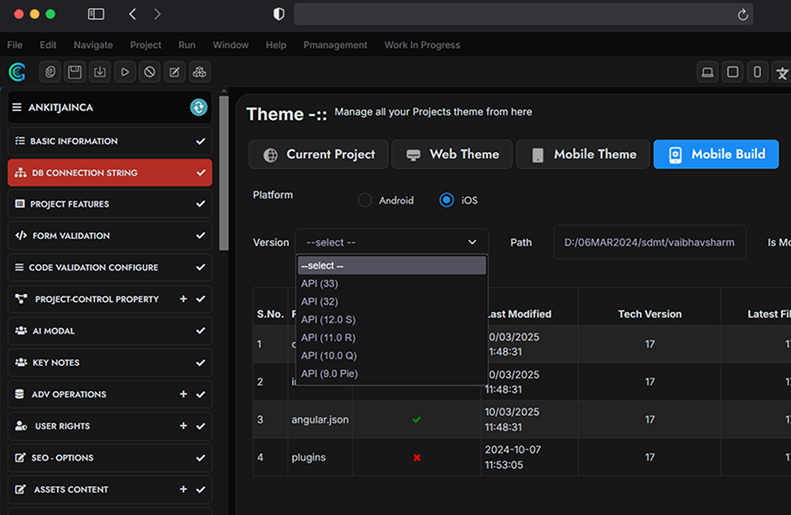Open the Pmanagement menu
The height and width of the screenshot is (515, 791).
pos(335,45)
